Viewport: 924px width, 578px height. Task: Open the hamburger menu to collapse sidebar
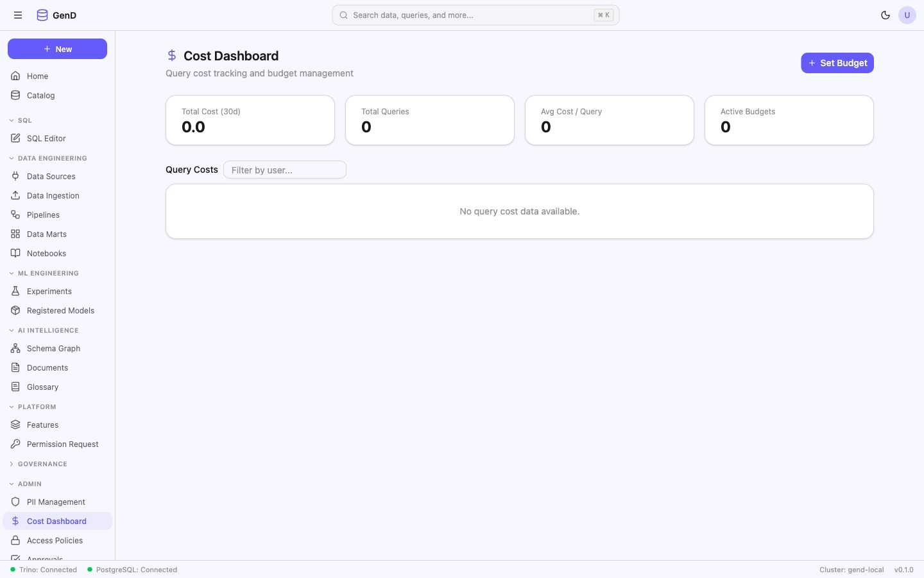tap(18, 15)
